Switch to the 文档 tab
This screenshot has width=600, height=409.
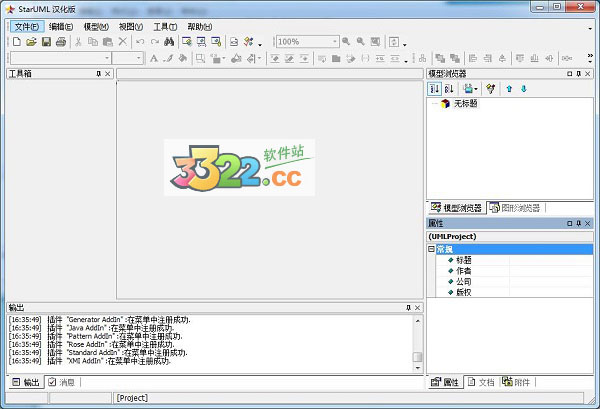(482, 382)
